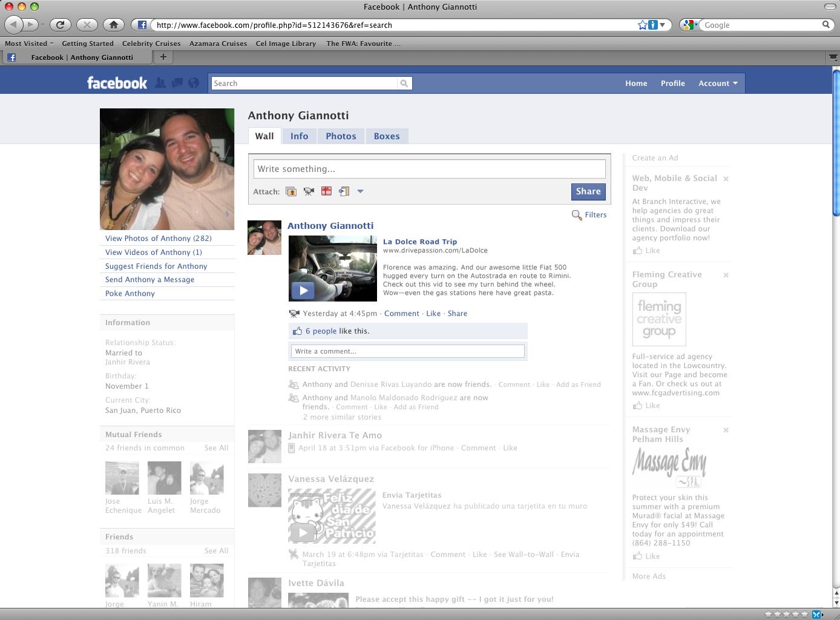Click the search magnifier button
This screenshot has height=620, width=840.
tap(404, 84)
